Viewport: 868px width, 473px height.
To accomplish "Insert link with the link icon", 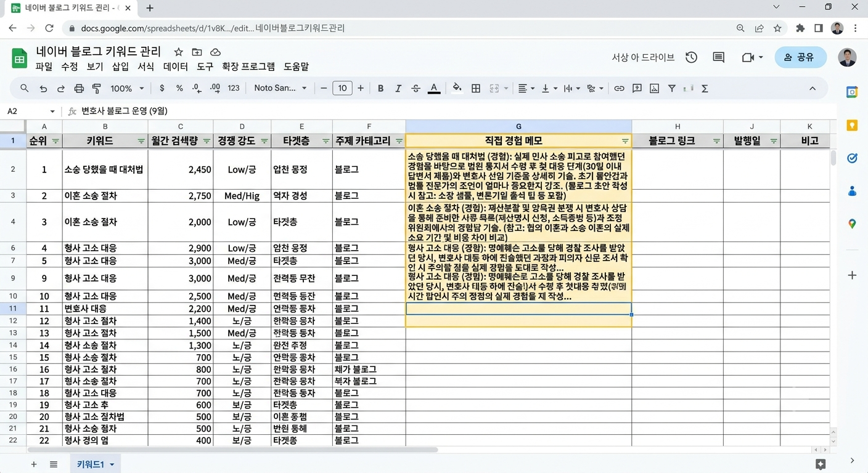I will coord(619,89).
